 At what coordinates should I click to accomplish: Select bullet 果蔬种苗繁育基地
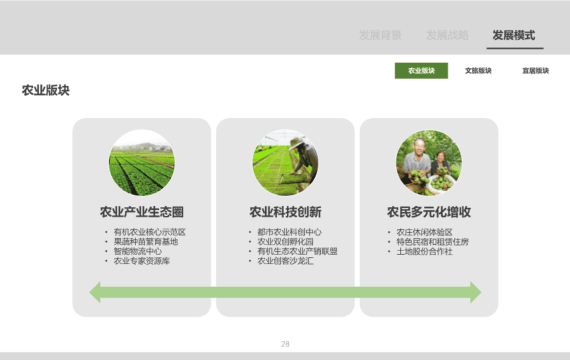[x=146, y=241]
